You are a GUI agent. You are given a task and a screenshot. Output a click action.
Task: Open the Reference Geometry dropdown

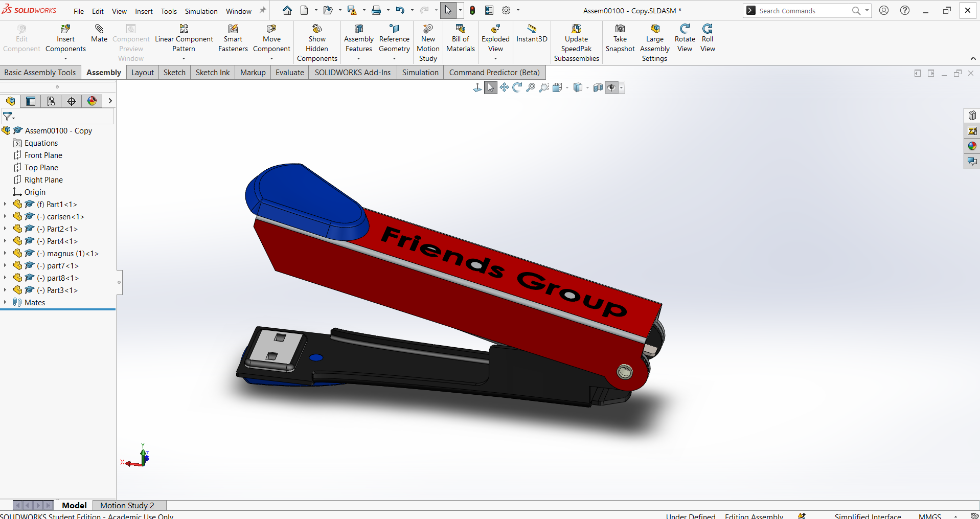(x=394, y=58)
